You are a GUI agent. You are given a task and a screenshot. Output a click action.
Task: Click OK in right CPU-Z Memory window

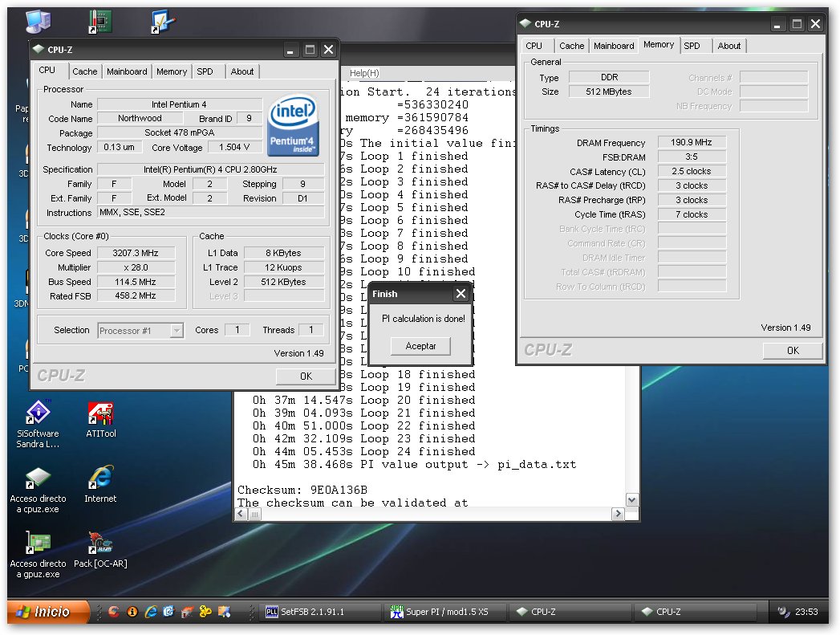coord(793,351)
